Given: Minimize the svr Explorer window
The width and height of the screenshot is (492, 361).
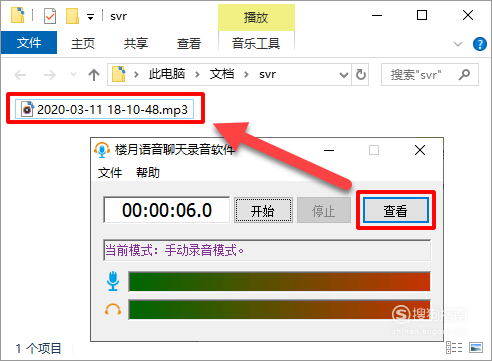Looking at the screenshot, I should click(377, 15).
